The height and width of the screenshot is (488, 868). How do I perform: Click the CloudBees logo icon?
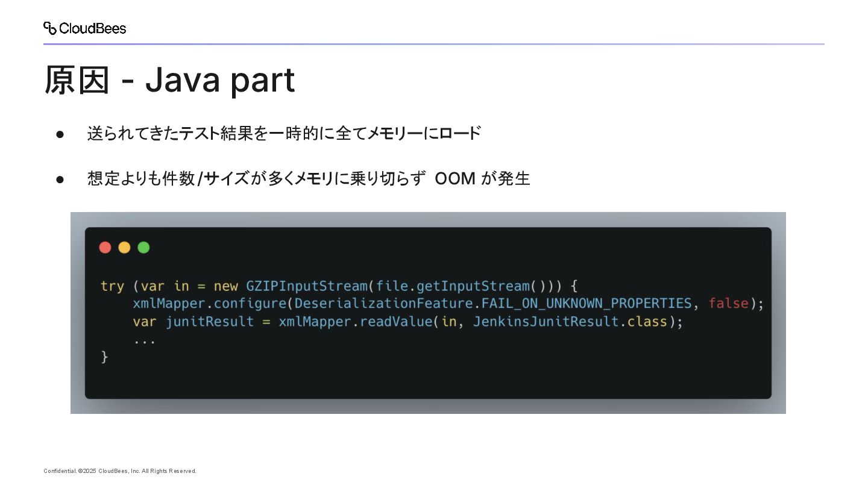point(50,28)
